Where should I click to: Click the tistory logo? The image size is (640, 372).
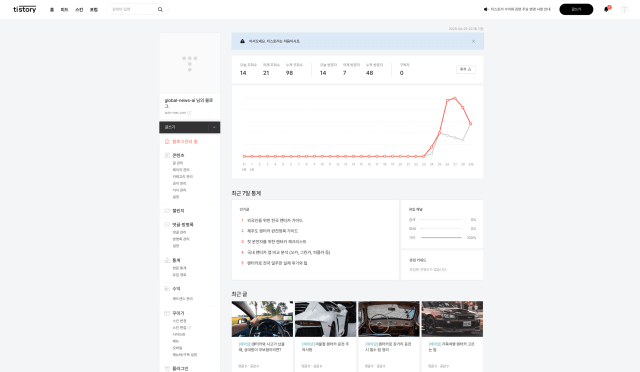tap(24, 9)
